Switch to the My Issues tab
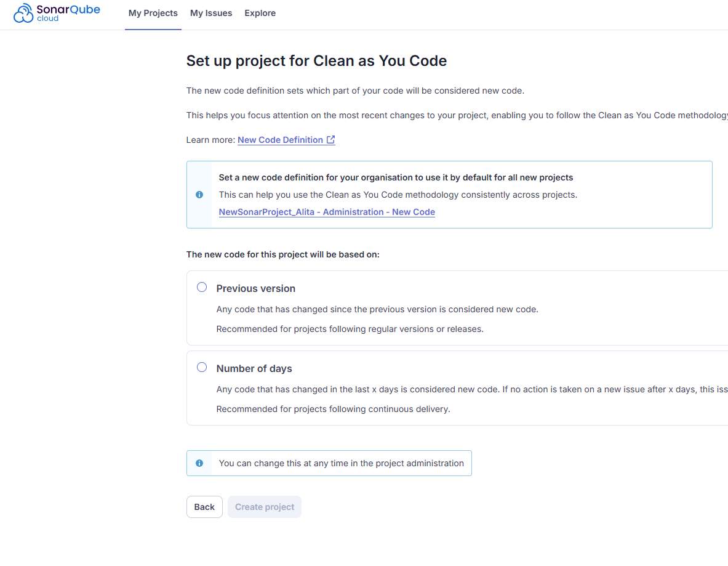Image resolution: width=728 pixels, height=566 pixels. (211, 13)
